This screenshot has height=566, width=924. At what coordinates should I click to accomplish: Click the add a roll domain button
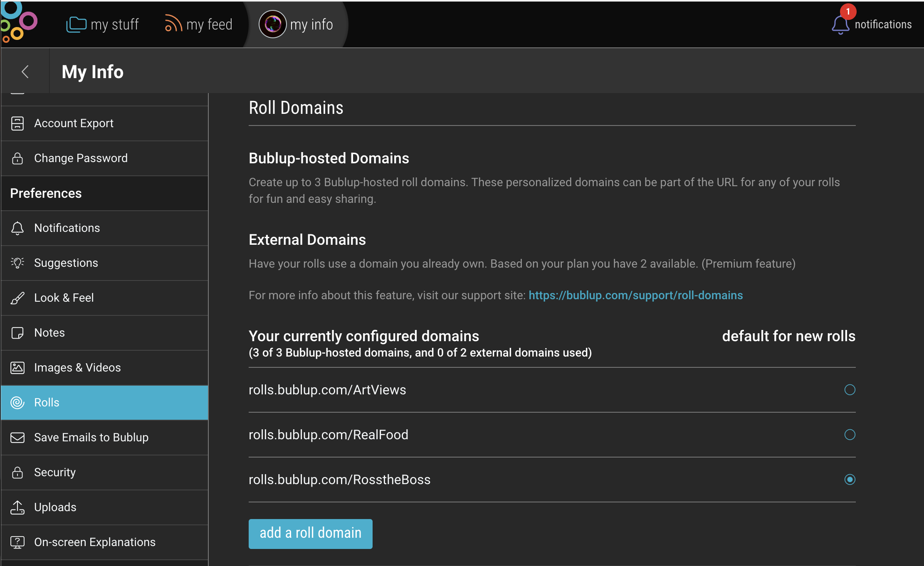(x=311, y=534)
